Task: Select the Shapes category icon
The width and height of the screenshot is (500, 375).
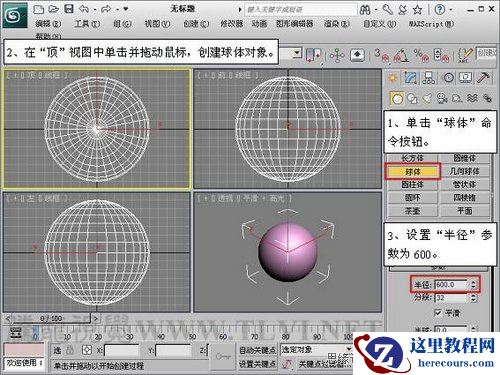Action: [412, 99]
